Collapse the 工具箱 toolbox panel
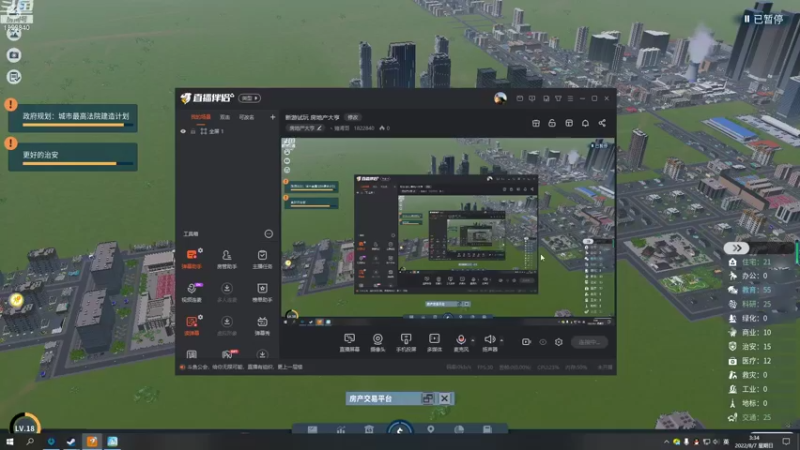Screen dimensions: 800x450 [268, 234]
